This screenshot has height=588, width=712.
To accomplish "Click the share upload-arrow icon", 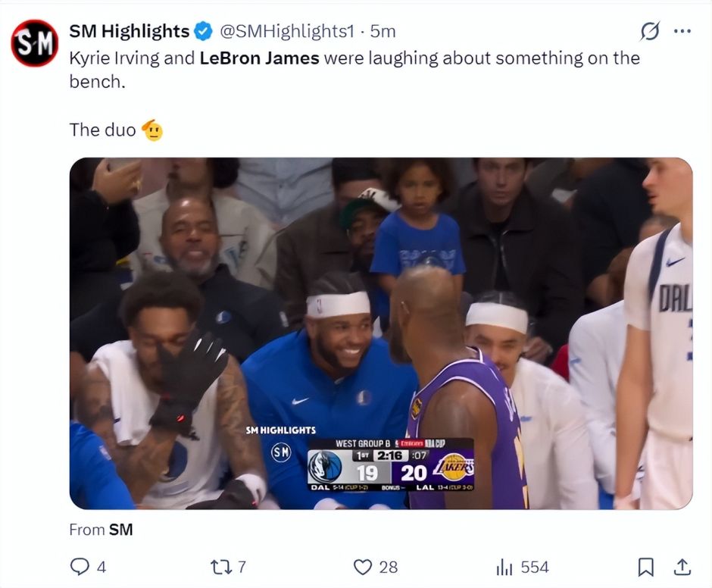I will click(x=682, y=567).
